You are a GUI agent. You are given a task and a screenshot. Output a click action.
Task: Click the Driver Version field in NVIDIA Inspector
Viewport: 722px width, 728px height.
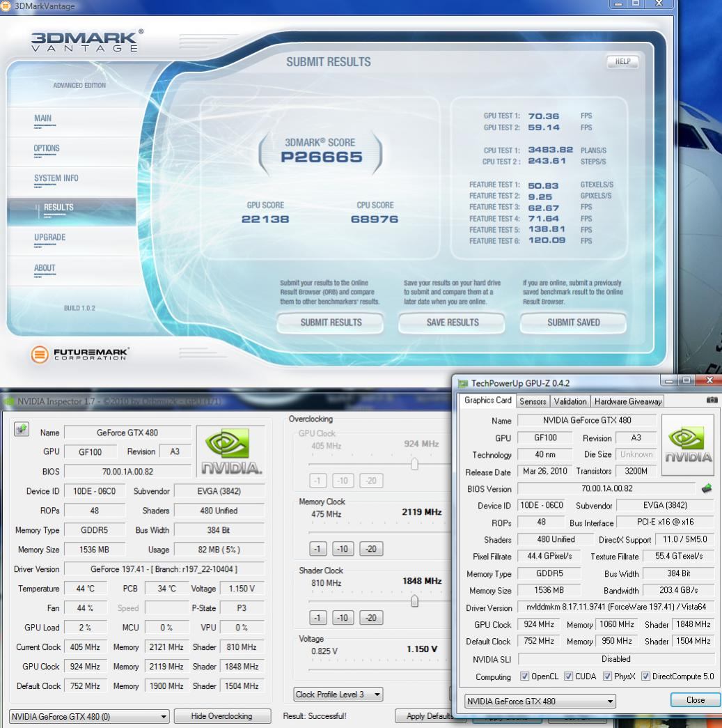click(164, 568)
